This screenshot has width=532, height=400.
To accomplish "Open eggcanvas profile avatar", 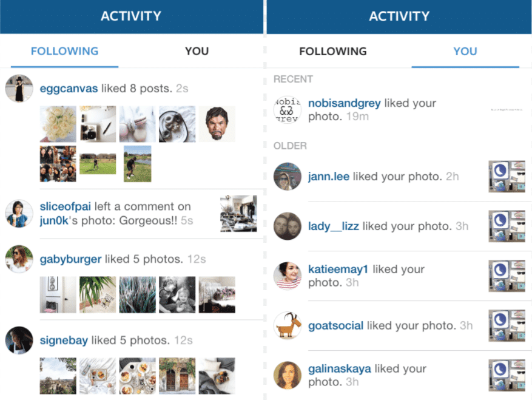I will click(x=19, y=88).
